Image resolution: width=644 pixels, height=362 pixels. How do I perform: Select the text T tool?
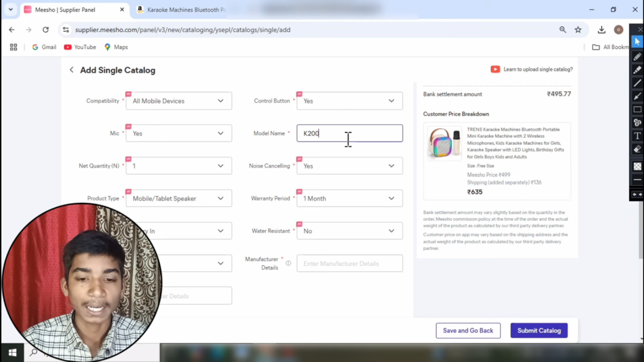point(637,136)
